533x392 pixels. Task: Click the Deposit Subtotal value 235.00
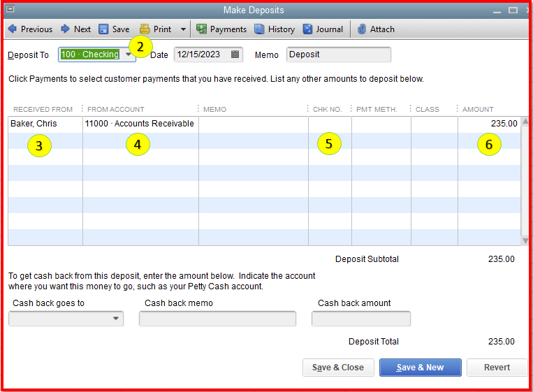coord(502,259)
